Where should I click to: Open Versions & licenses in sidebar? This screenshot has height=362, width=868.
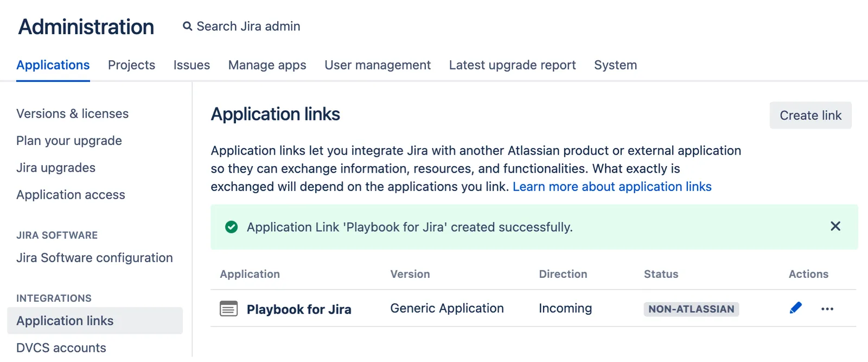pos(72,113)
